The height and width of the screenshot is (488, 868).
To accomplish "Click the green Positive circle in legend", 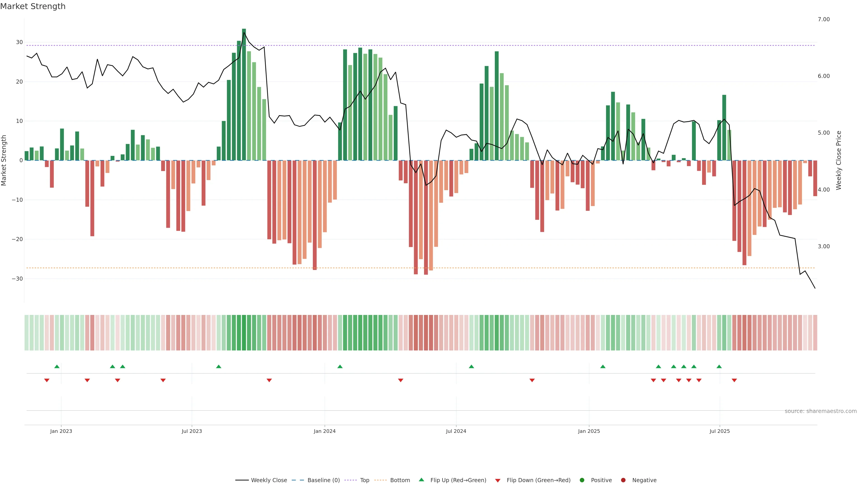I will pyautogui.click(x=582, y=480).
